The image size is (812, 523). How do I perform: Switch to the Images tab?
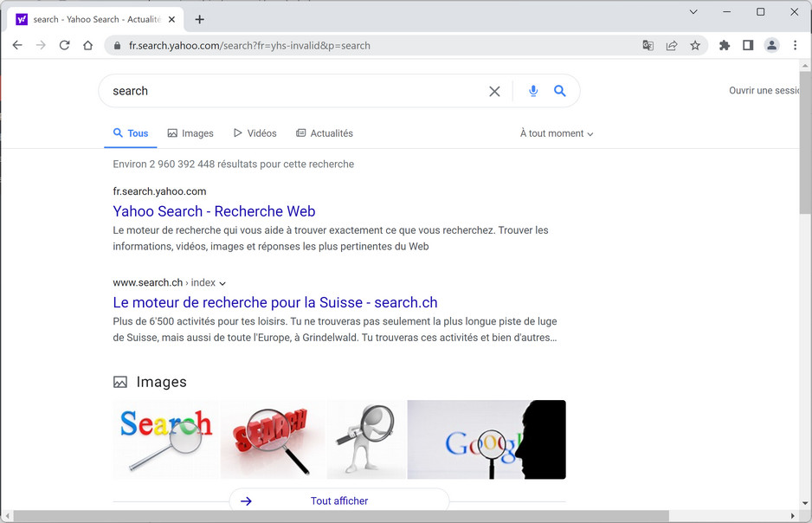(190, 133)
